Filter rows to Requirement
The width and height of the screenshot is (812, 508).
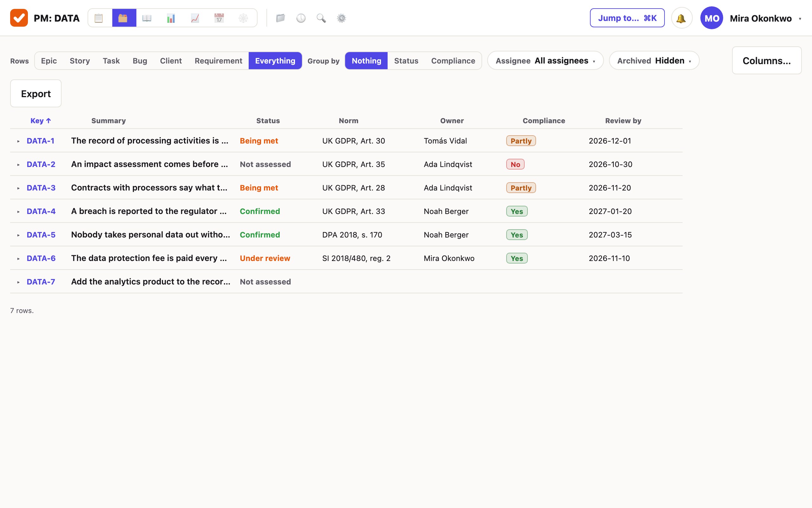219,61
